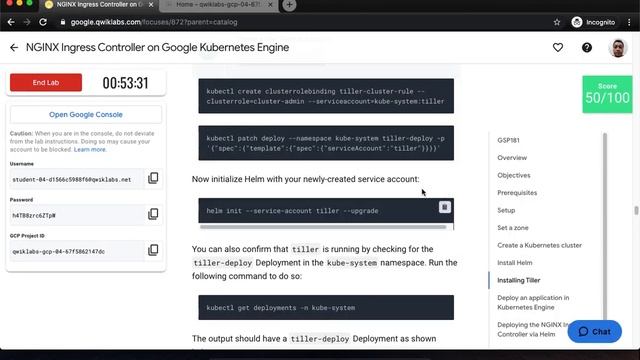
Task: Select the NGINX Ingress Controller browser tab
Action: [99, 5]
